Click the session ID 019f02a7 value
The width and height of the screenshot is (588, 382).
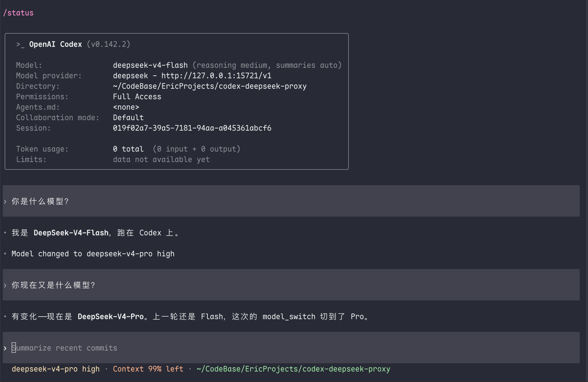(x=192, y=128)
